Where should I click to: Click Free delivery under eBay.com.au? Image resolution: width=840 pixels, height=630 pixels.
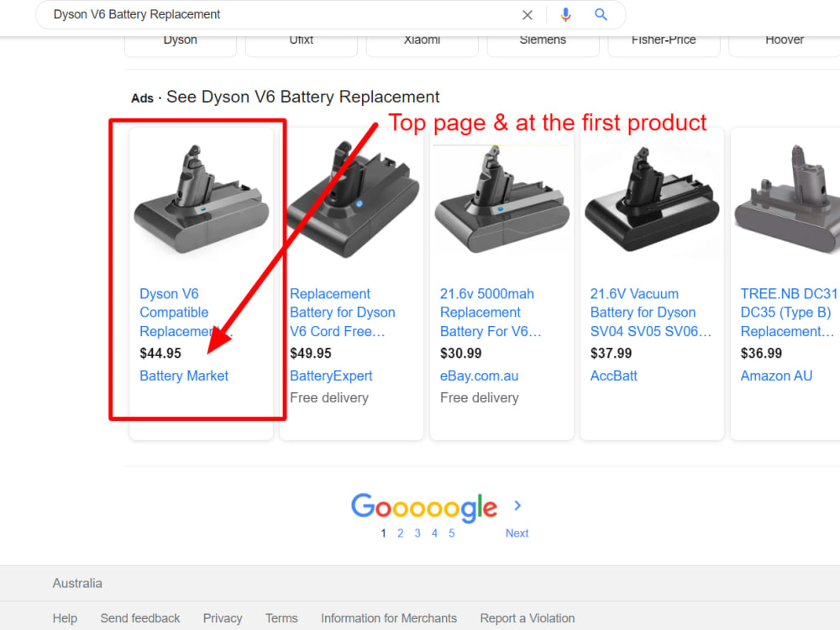(x=480, y=398)
